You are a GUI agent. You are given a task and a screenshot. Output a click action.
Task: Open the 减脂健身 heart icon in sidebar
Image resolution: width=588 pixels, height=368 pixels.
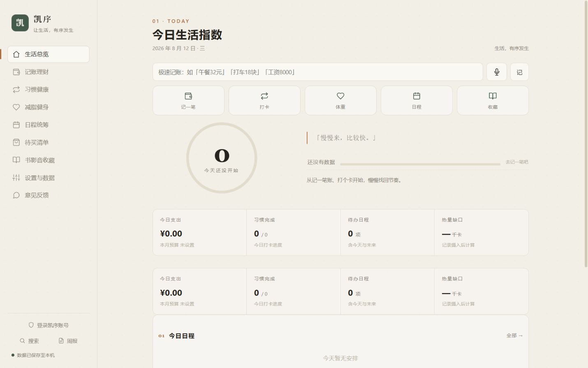pyautogui.click(x=16, y=107)
